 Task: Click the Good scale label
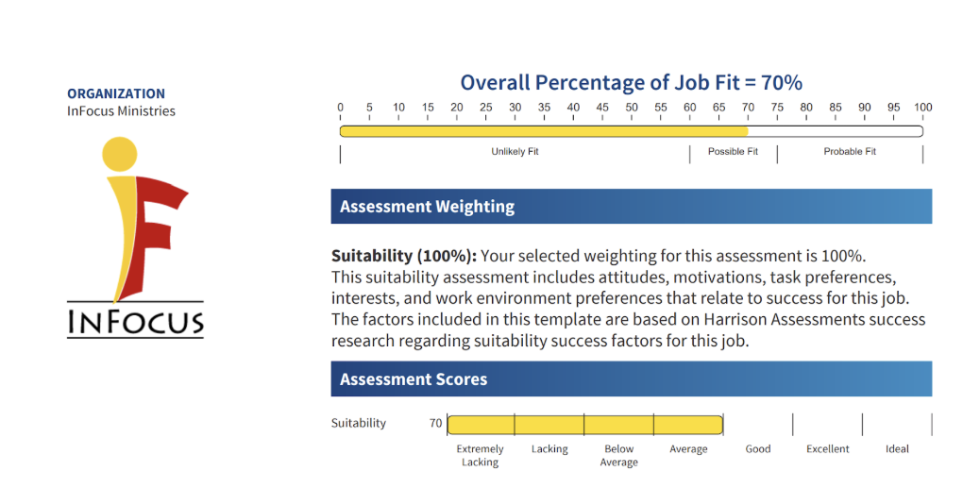[758, 449]
